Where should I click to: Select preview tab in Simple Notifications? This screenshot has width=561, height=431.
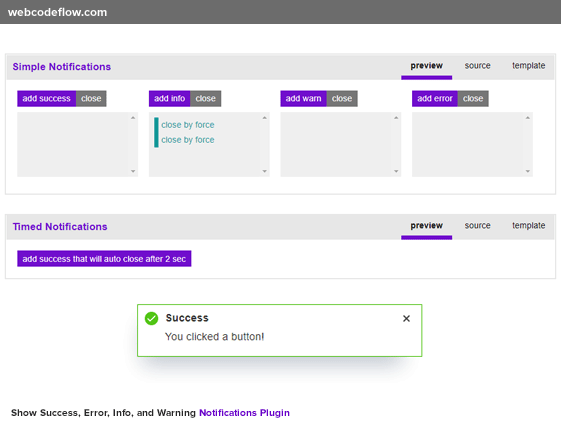pyautogui.click(x=426, y=66)
